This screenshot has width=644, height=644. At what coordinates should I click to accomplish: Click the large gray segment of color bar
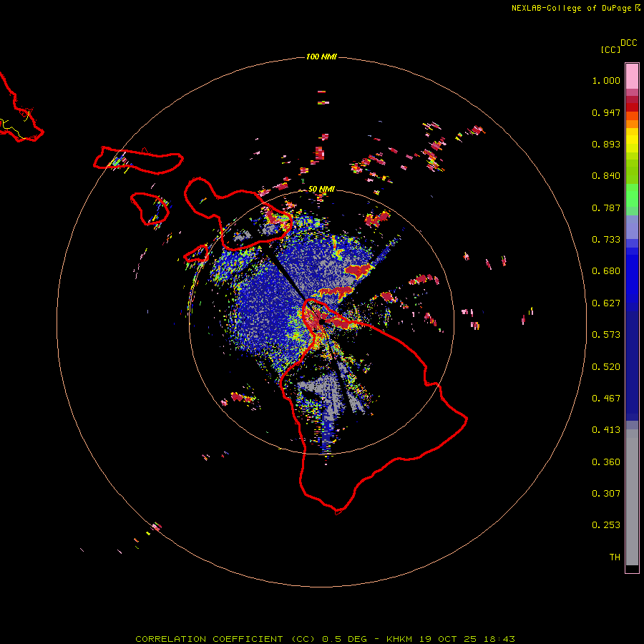coord(632,497)
